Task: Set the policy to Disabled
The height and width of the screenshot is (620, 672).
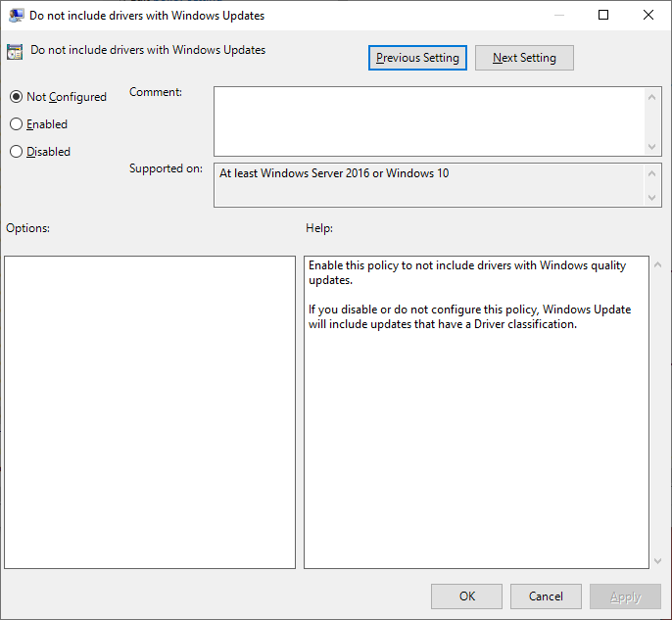Action: click(16, 152)
